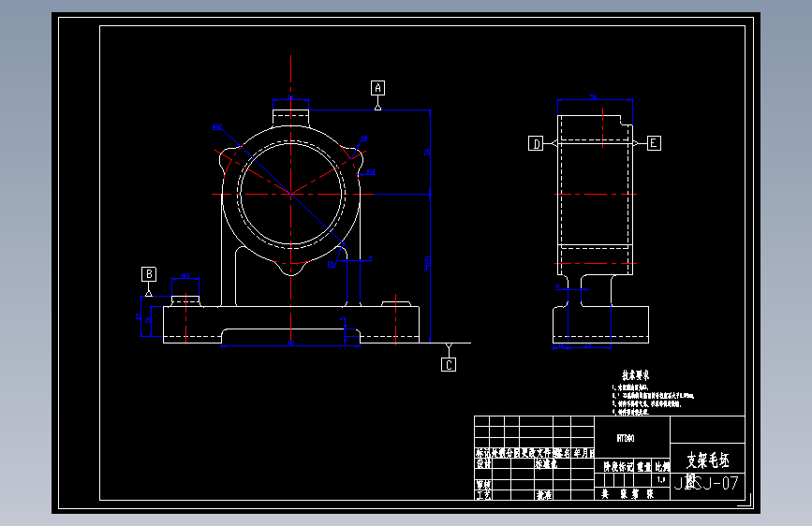Select the vertical 56 dimension value
This screenshot has height=526, width=812.
point(427,153)
